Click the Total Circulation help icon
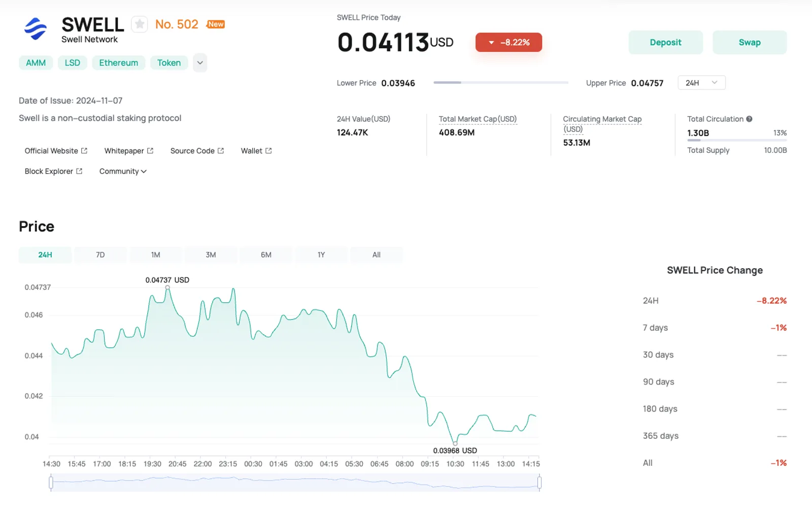Image resolution: width=812 pixels, height=510 pixels. [x=749, y=119]
